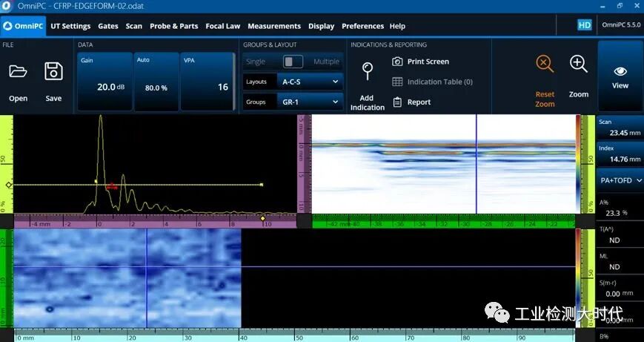The width and height of the screenshot is (644, 342).
Task: Click the S-scan vertical blue cursor line
Action: click(x=477, y=164)
